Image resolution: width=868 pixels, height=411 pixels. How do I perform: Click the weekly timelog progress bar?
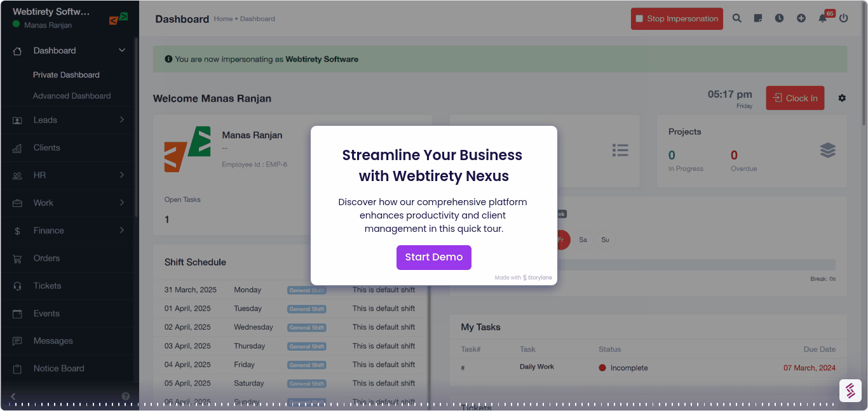696,265
